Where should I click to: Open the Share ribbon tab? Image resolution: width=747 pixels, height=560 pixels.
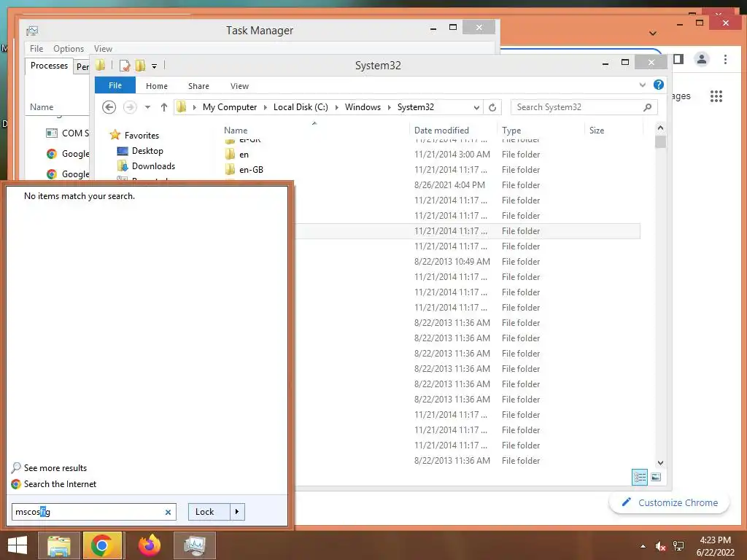pyautogui.click(x=198, y=86)
